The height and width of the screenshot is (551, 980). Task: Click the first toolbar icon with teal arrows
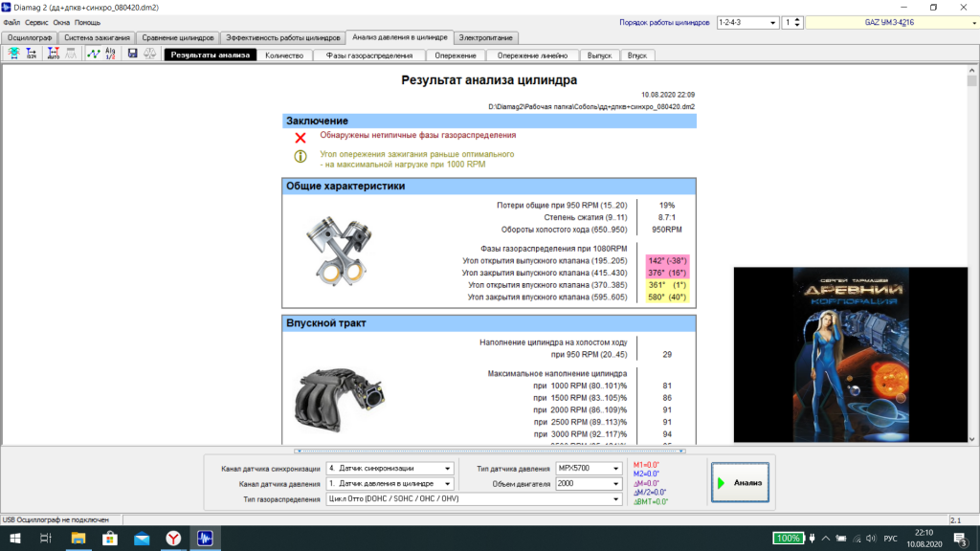pyautogui.click(x=13, y=54)
